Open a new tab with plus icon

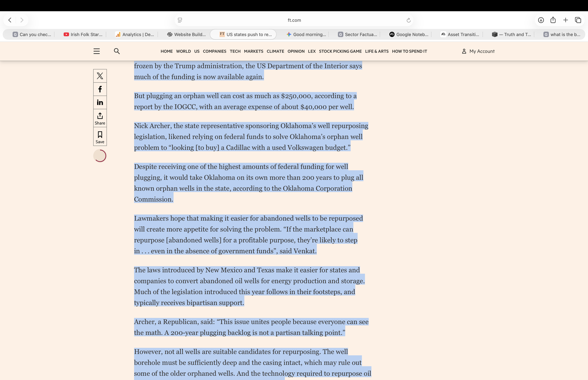coord(566,20)
